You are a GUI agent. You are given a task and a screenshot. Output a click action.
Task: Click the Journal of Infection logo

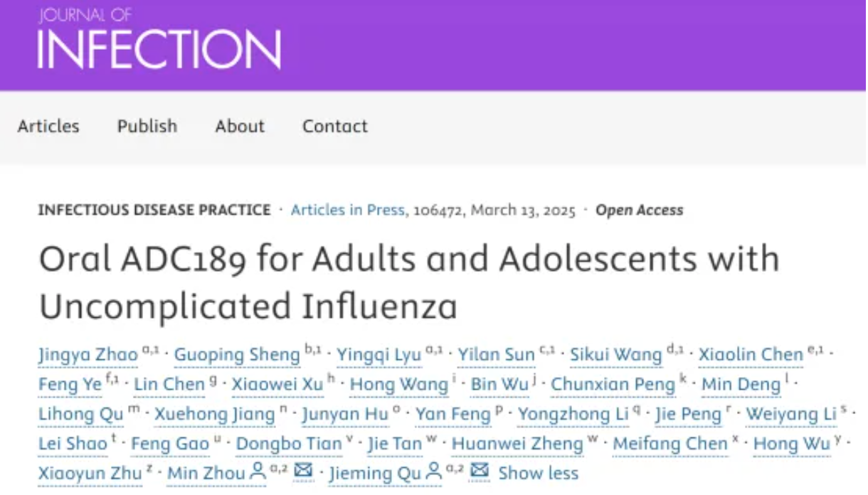pyautogui.click(x=159, y=39)
